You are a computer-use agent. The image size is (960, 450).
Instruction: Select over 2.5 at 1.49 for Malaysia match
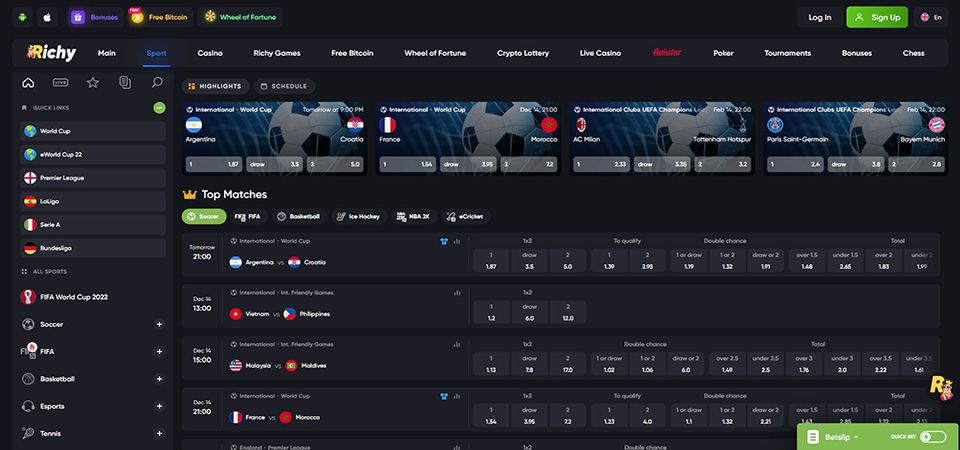(727, 364)
